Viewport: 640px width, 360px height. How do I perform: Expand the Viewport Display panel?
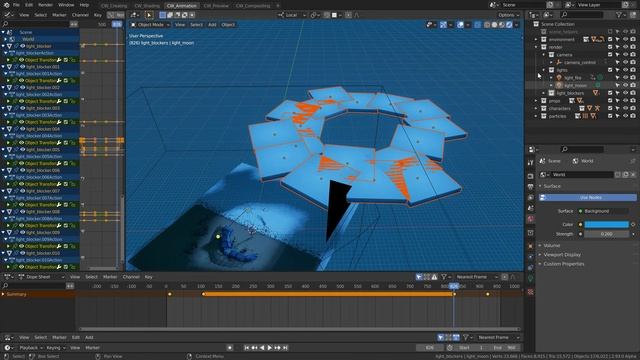(562, 255)
